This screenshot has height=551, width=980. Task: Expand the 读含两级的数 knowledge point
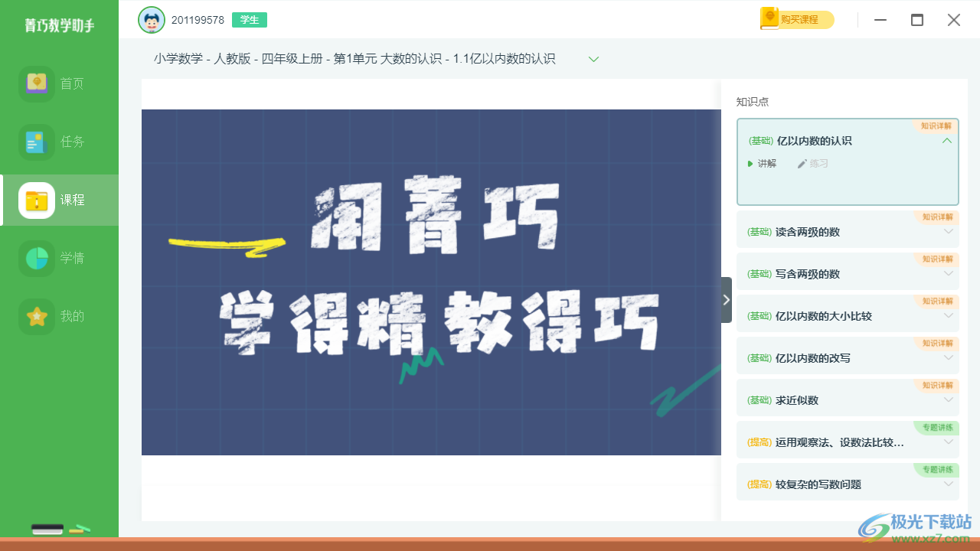pos(947,231)
